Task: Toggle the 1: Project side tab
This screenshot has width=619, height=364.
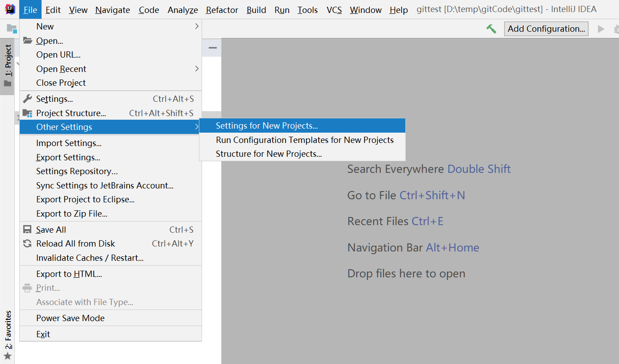Action: 8,67
